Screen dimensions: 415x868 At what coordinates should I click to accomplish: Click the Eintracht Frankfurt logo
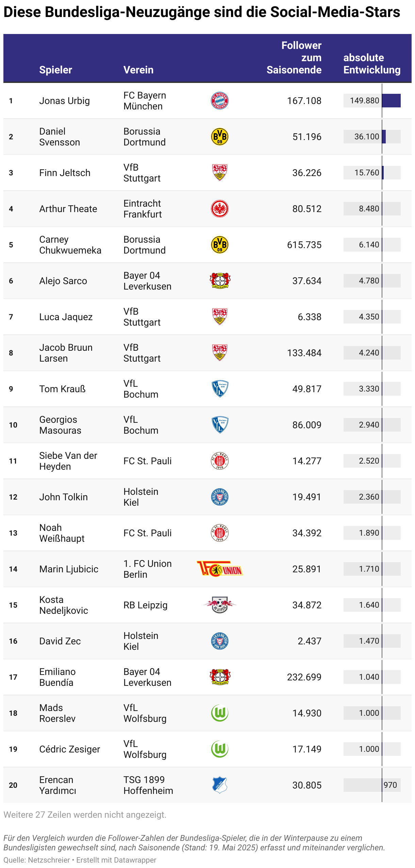pyautogui.click(x=220, y=209)
